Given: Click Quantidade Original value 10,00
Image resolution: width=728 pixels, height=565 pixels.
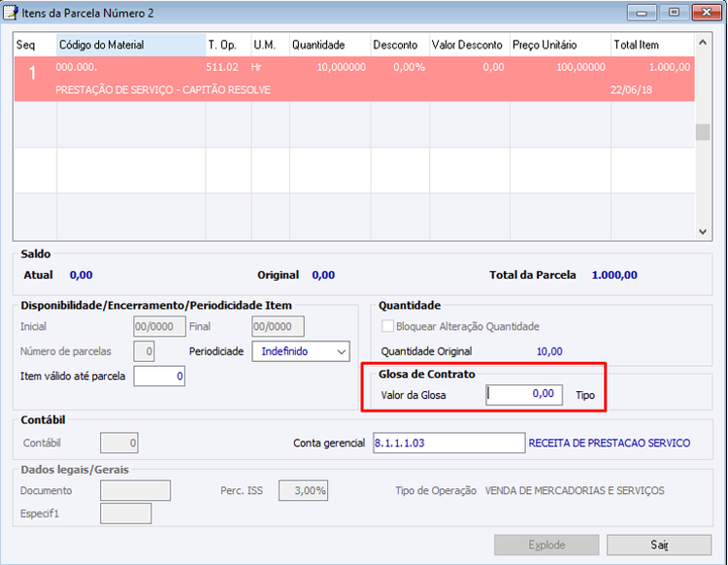Looking at the screenshot, I should 549,351.
